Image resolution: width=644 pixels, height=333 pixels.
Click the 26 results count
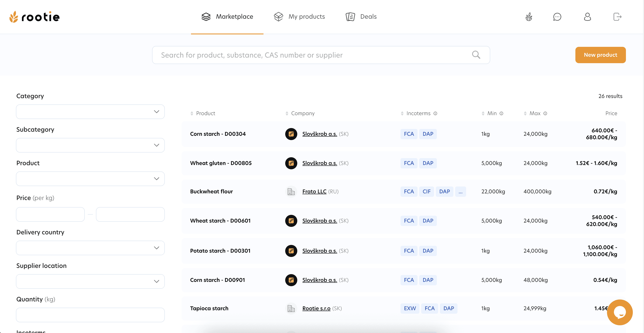pyautogui.click(x=610, y=96)
